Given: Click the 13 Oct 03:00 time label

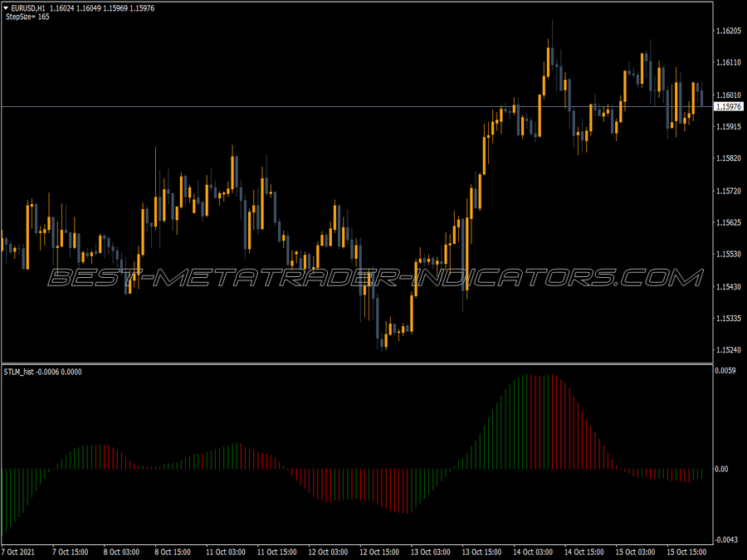Looking at the screenshot, I should pos(431,552).
